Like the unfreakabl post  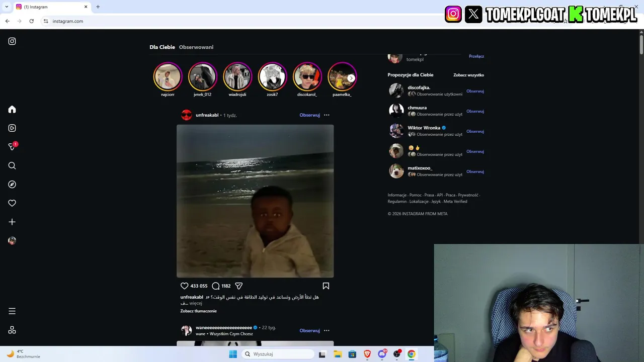click(x=184, y=286)
